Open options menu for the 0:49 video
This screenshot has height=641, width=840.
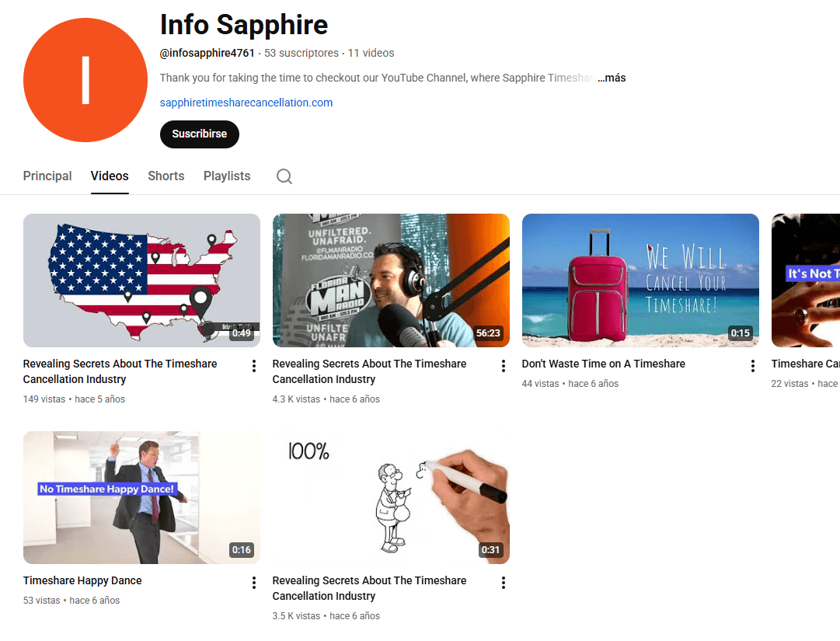(x=254, y=366)
